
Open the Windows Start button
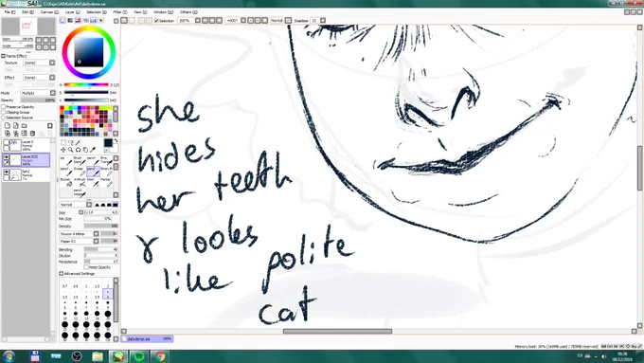(x=9, y=356)
